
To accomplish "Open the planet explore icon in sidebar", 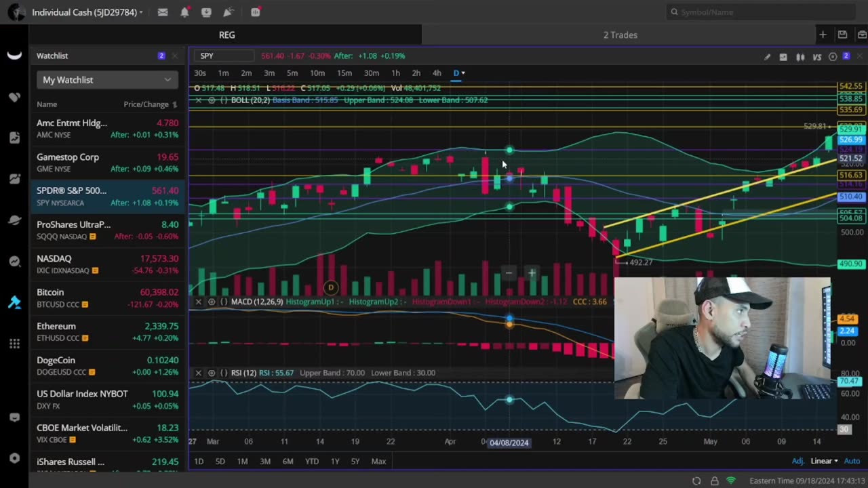I will click(14, 220).
